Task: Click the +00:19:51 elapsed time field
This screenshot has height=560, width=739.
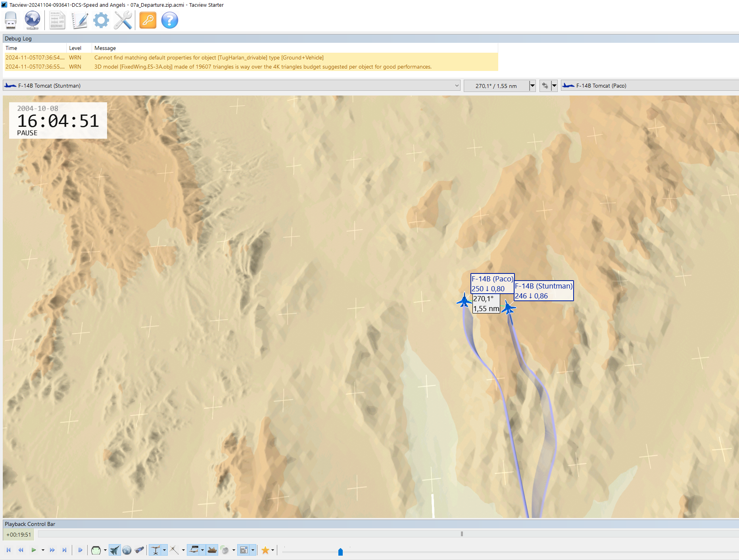Action: point(19,535)
